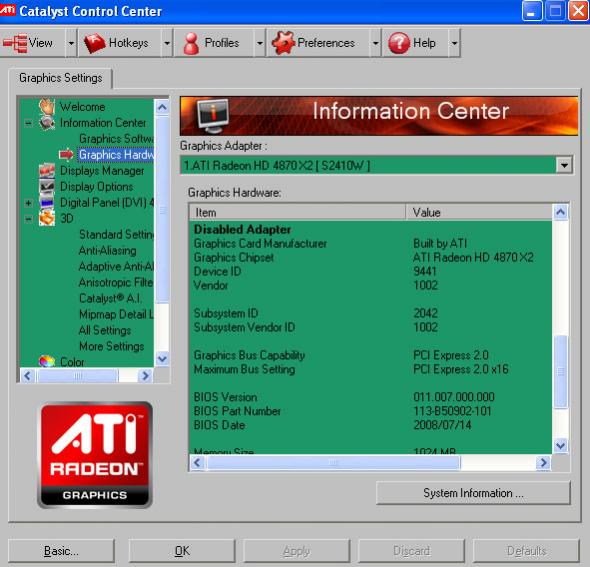Open the Help dropdown arrow

(454, 43)
